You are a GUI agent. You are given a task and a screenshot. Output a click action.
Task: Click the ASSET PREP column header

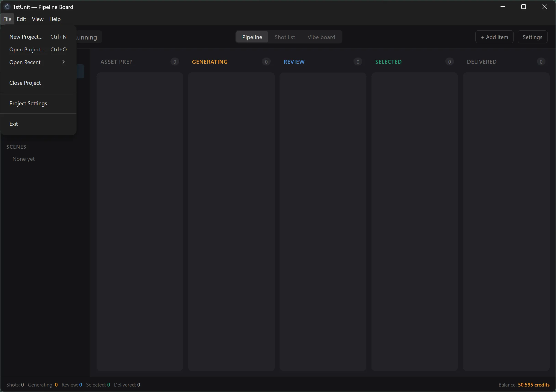click(116, 62)
